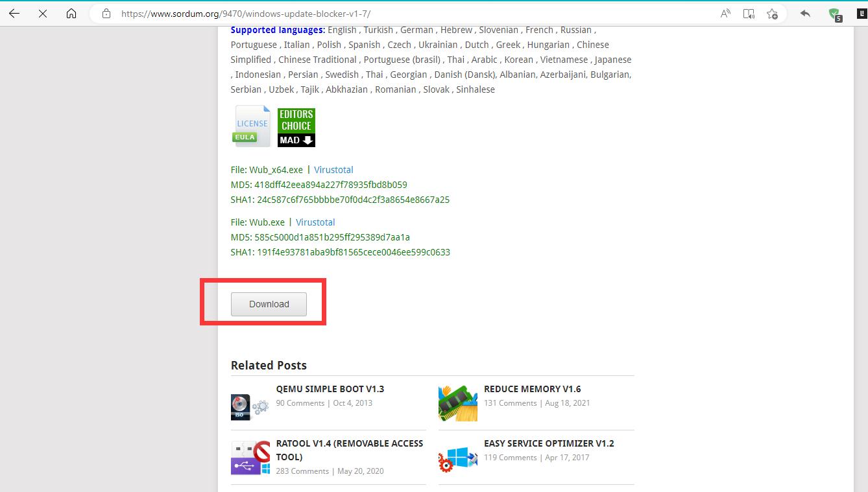Click the "Apr 17, 2017" post date

(568, 458)
